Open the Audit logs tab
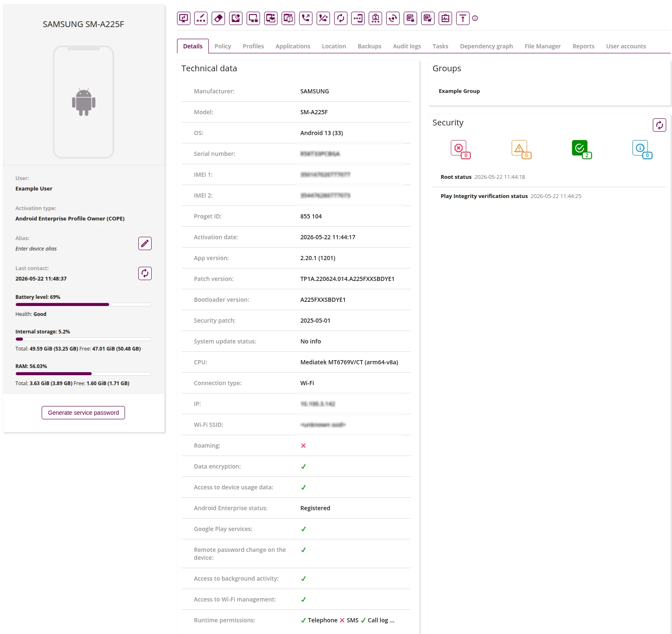 coord(407,46)
